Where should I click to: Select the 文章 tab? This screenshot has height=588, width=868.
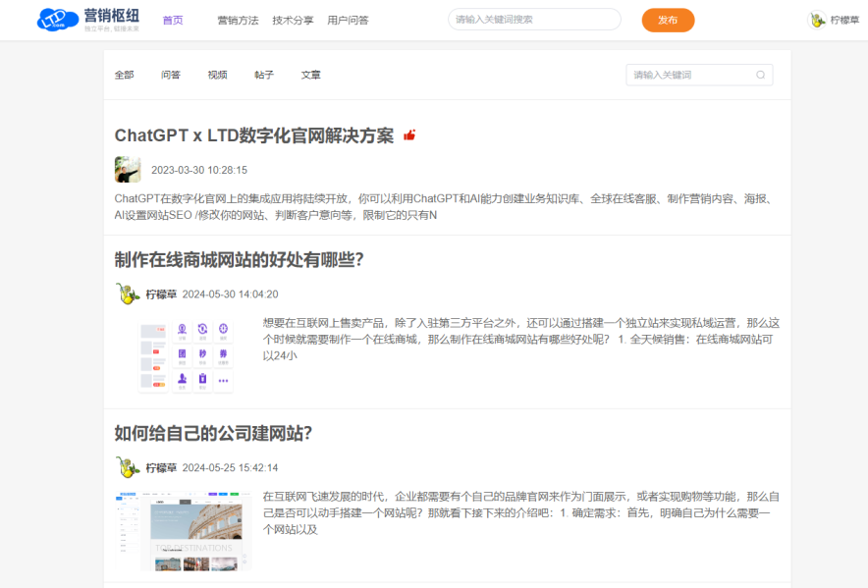click(310, 75)
